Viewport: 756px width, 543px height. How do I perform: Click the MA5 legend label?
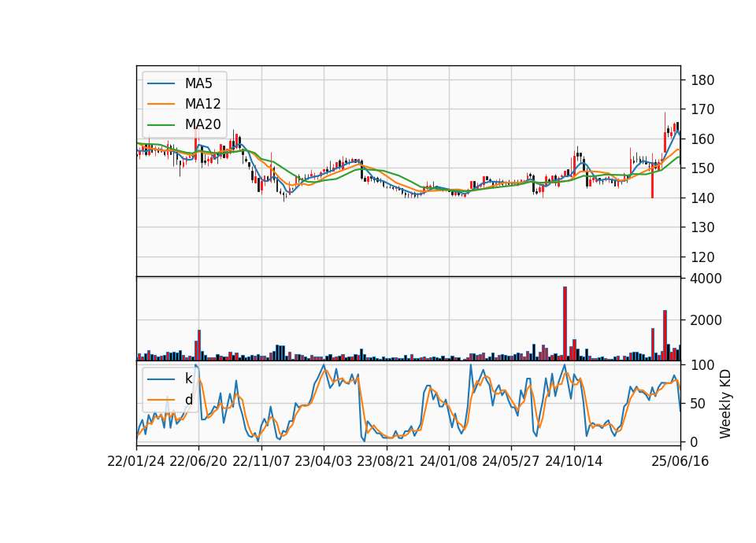pyautogui.click(x=198, y=83)
